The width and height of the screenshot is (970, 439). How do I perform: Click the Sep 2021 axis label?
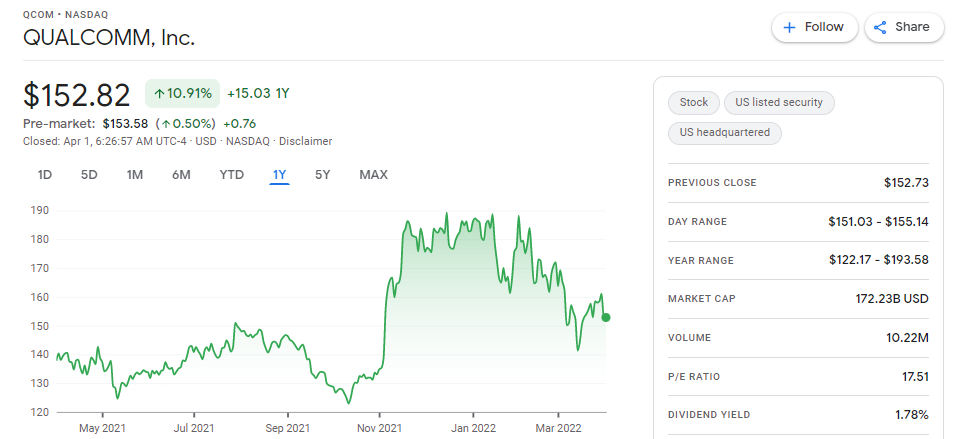[288, 428]
